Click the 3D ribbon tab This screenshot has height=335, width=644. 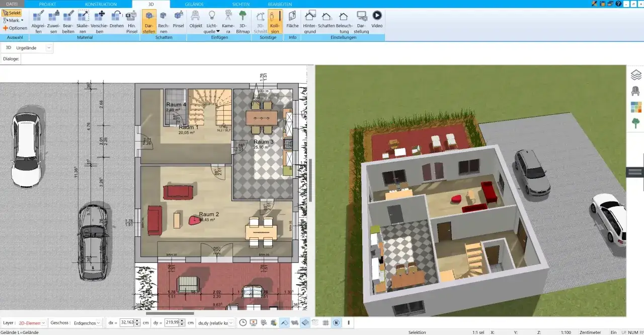pos(151,4)
